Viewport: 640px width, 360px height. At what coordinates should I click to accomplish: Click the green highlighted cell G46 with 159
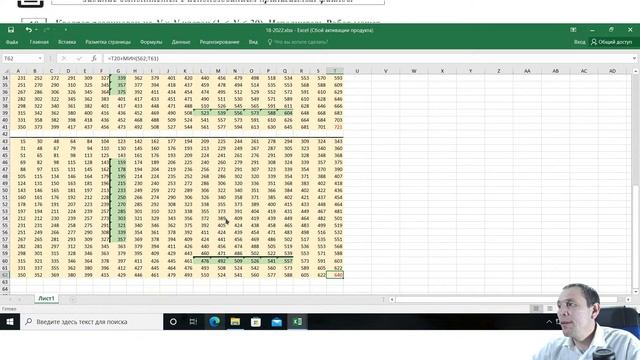click(x=118, y=162)
